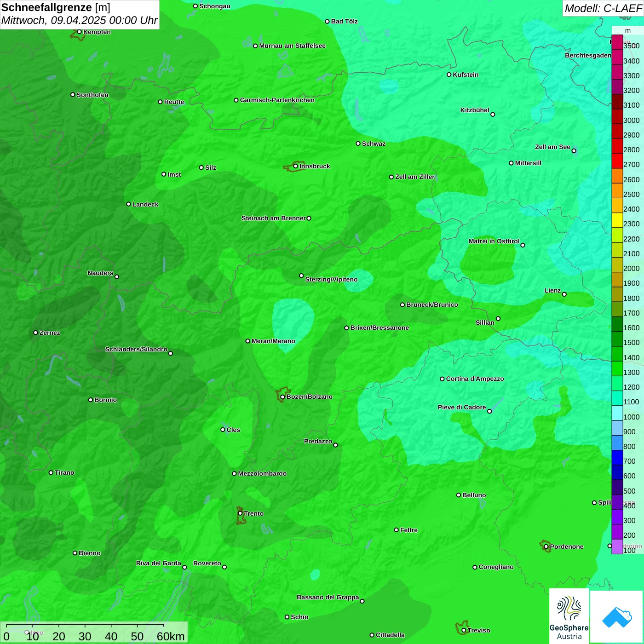Click the 'Mittersill' label
This screenshot has width=644, height=644.
[529, 163]
